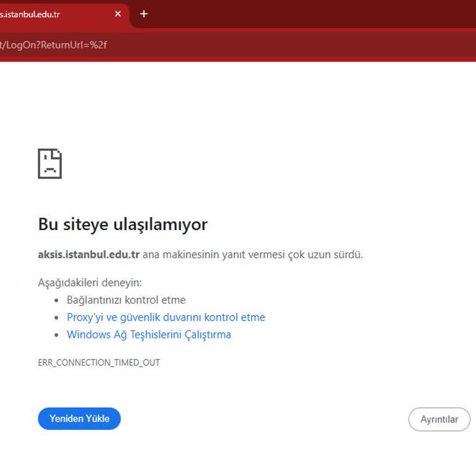Screen dimensions: 476x476
Task: Open the Ayrıntılar details button
Action: (439, 419)
